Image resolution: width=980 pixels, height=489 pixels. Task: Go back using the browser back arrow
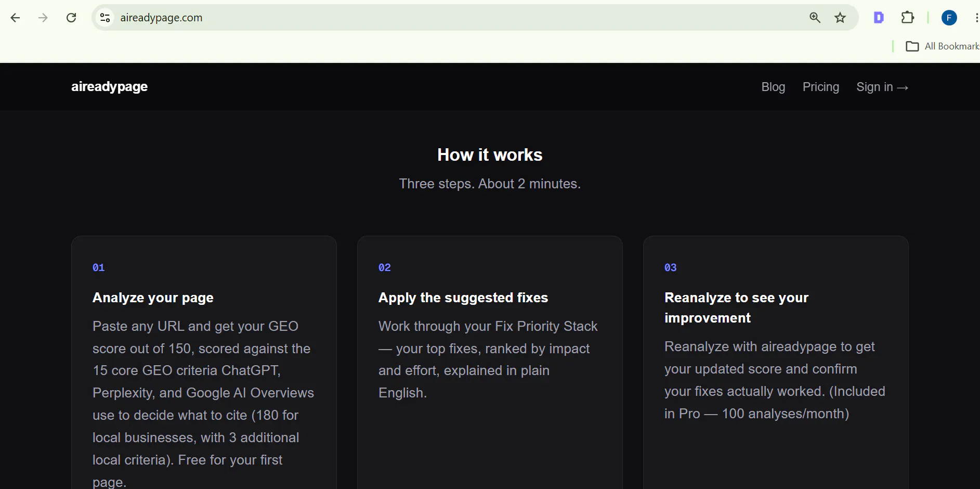[x=16, y=18]
